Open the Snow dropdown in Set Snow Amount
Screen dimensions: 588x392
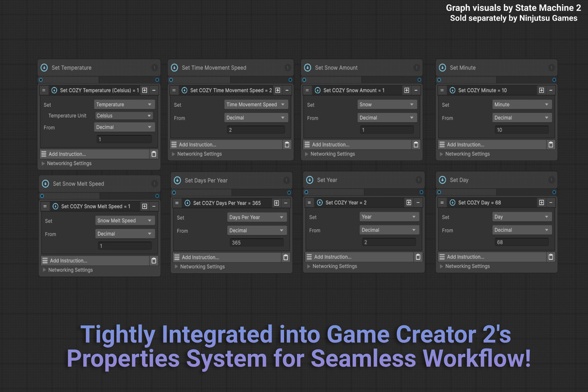pos(387,104)
